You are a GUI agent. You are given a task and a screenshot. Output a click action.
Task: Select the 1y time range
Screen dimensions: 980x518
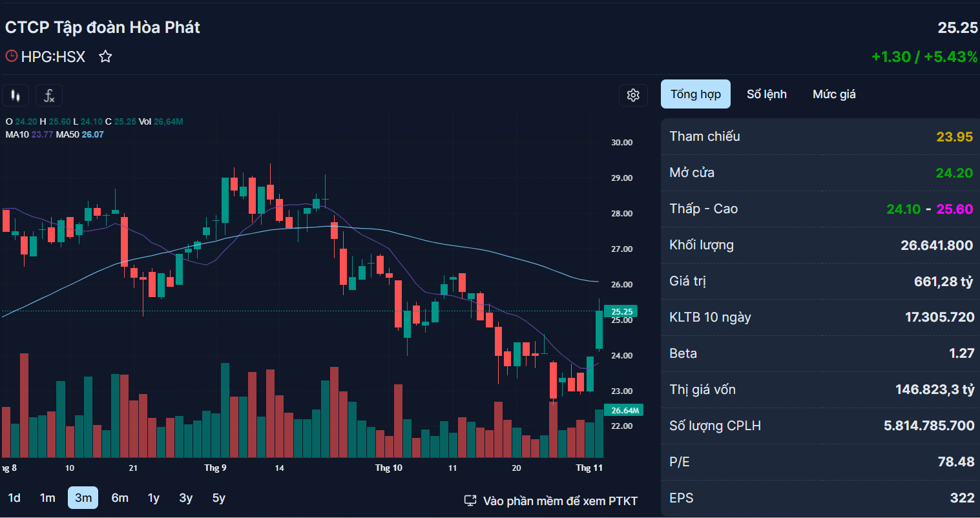(x=154, y=498)
